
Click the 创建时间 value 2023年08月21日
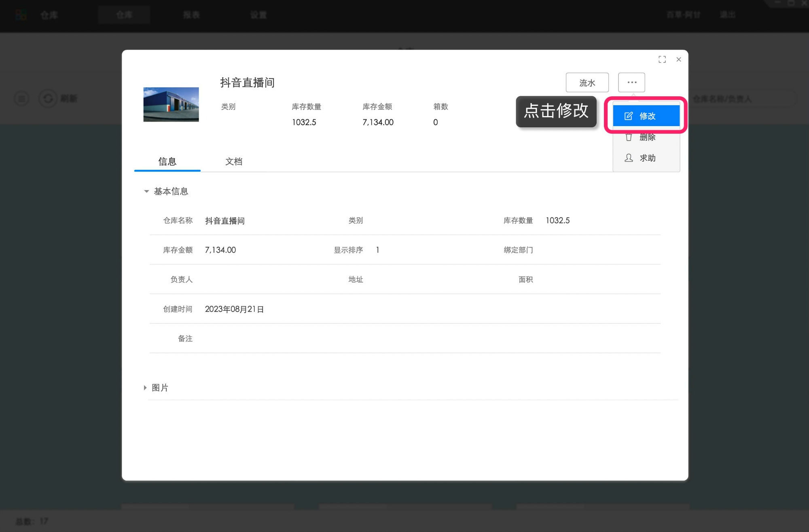tap(234, 309)
